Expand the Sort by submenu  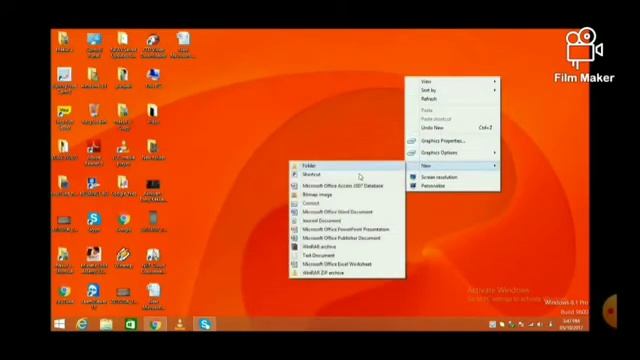point(453,90)
